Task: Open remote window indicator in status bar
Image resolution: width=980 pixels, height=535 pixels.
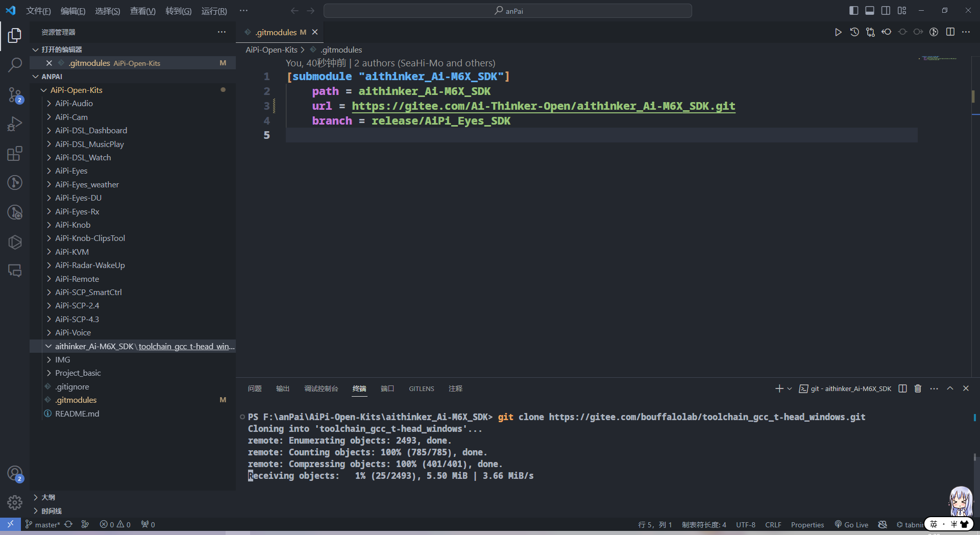Action: tap(10, 524)
